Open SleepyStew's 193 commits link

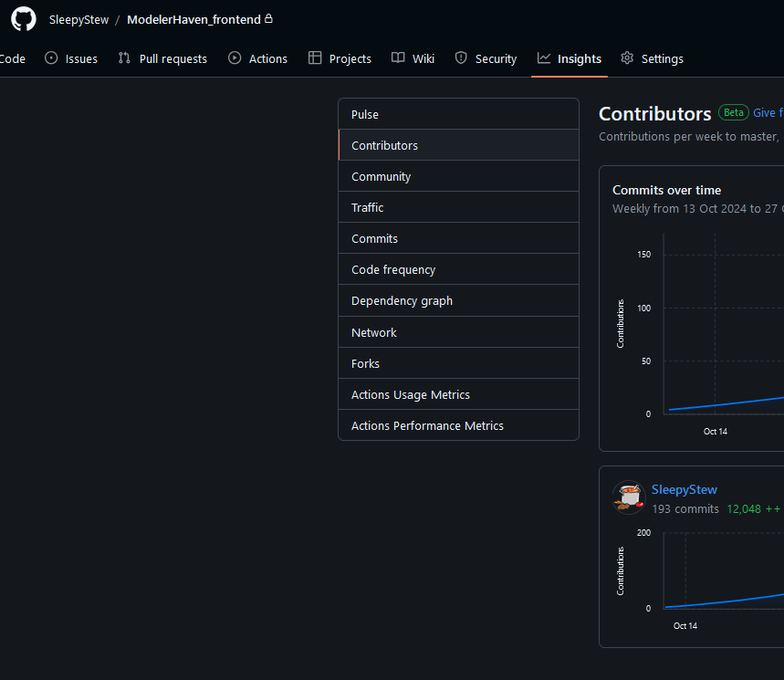pyautogui.click(x=685, y=508)
